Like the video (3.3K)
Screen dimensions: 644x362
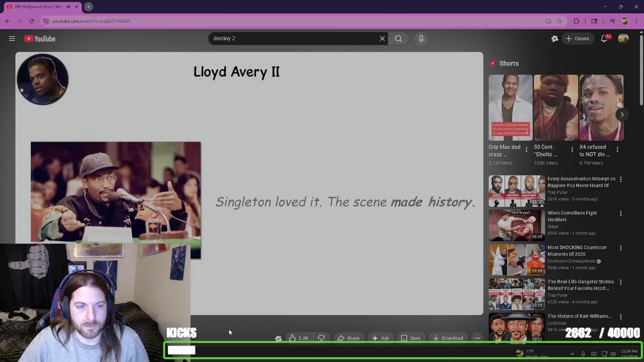pos(299,338)
